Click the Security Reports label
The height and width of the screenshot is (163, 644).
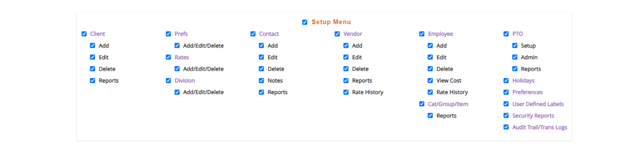[x=533, y=116]
